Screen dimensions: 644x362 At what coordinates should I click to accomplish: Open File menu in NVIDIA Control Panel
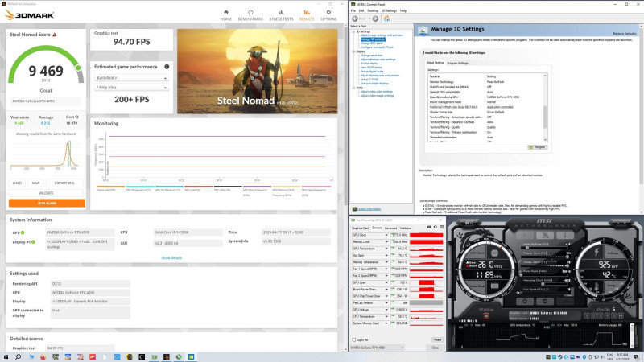coord(353,10)
